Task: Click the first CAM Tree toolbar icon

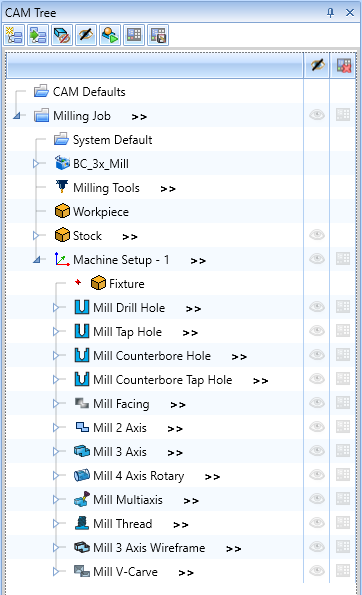Action: [14, 35]
